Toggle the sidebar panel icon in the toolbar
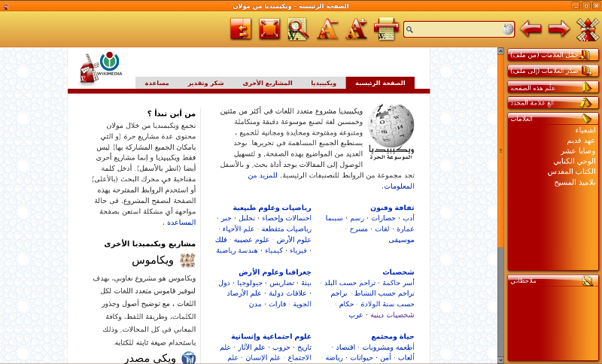602x364 pixels. tap(241, 29)
